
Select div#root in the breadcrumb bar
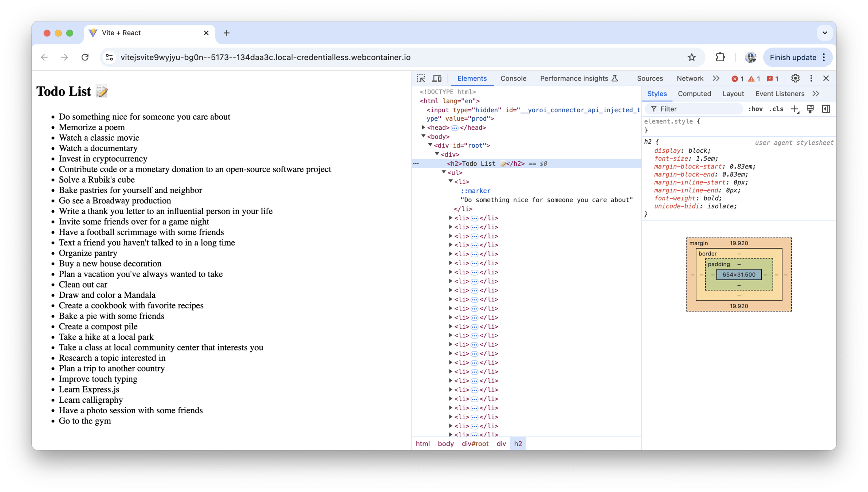(x=475, y=444)
